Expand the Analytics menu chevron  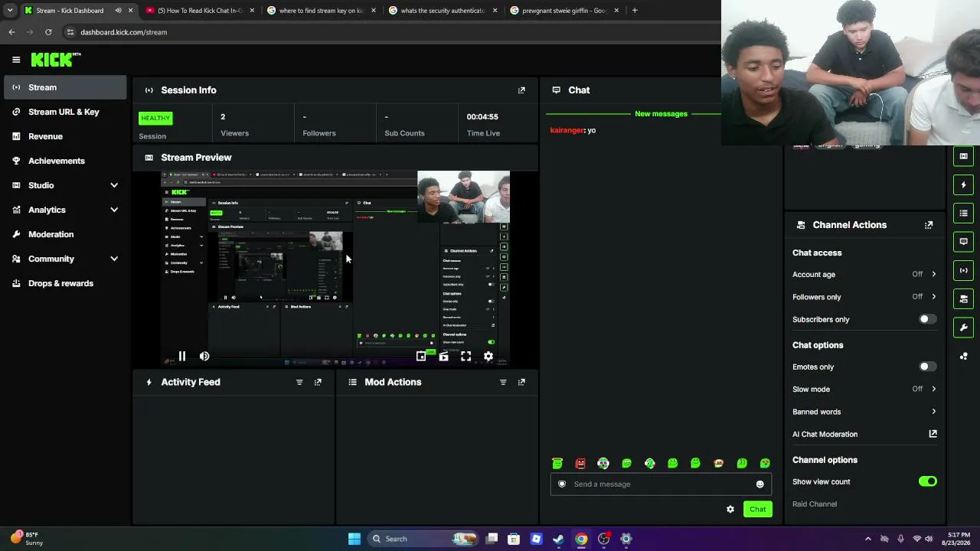click(x=114, y=210)
